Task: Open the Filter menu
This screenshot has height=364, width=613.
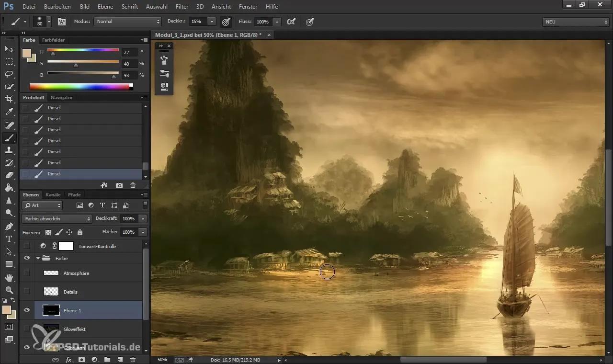Action: click(x=182, y=7)
